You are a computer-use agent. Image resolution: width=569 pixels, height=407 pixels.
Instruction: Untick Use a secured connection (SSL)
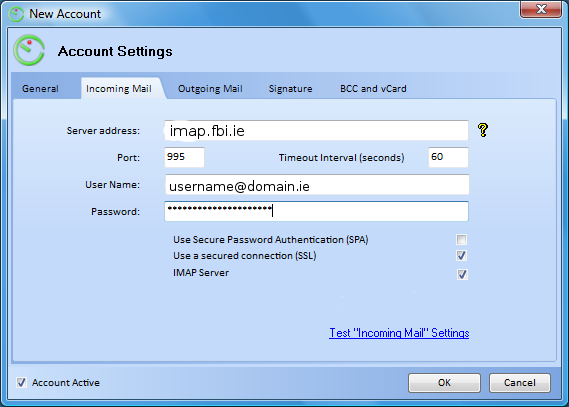point(462,256)
